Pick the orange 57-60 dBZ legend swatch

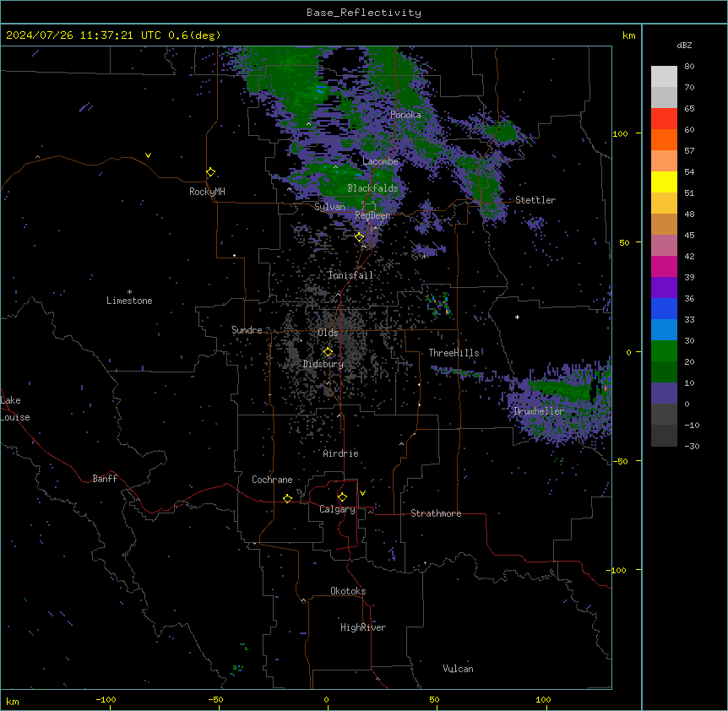tap(664, 139)
